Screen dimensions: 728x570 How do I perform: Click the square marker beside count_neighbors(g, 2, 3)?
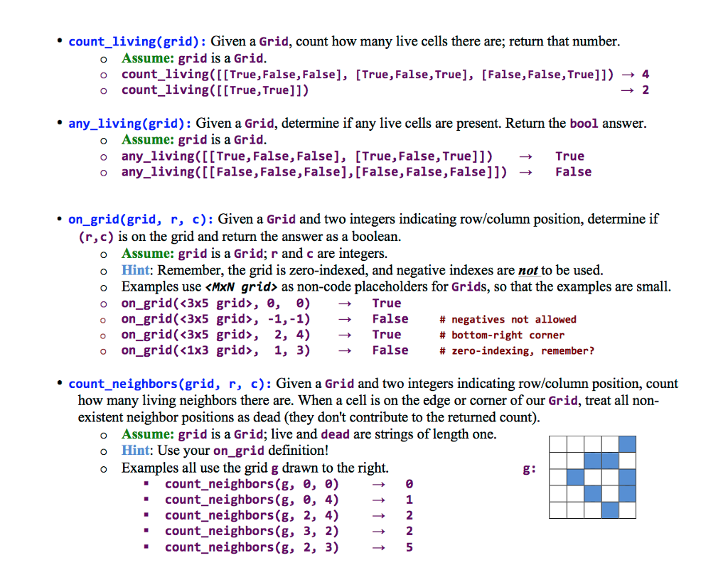pos(148,547)
